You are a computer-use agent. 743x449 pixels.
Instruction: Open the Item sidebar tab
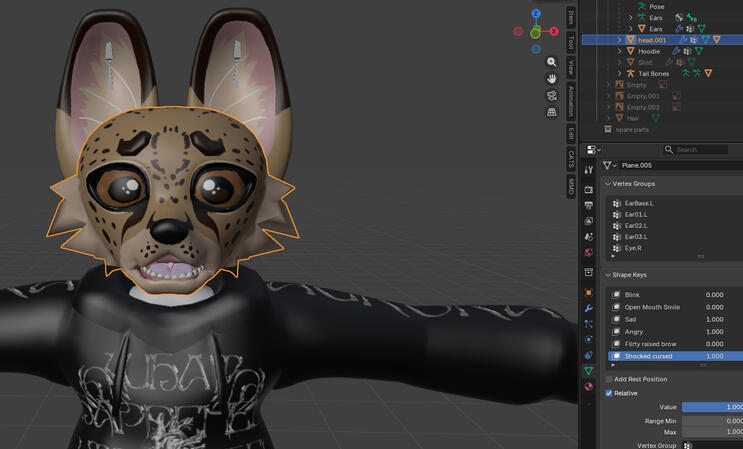pos(571,17)
